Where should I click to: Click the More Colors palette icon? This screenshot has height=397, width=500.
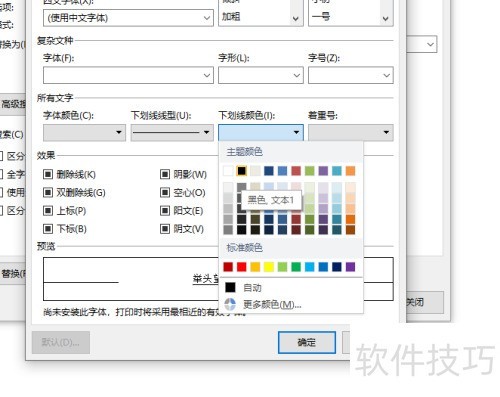coord(230,304)
